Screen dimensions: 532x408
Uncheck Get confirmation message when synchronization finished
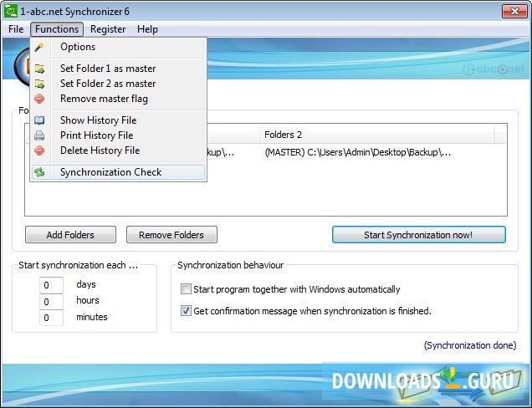click(186, 311)
